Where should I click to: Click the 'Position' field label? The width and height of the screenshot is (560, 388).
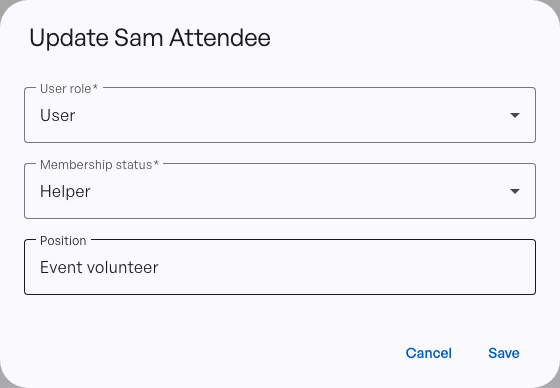63,241
